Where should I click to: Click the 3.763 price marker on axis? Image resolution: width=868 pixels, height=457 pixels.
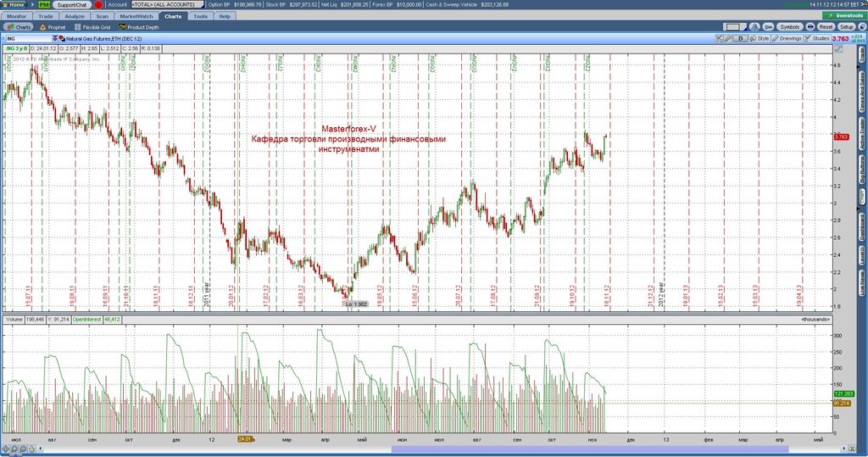pos(841,137)
